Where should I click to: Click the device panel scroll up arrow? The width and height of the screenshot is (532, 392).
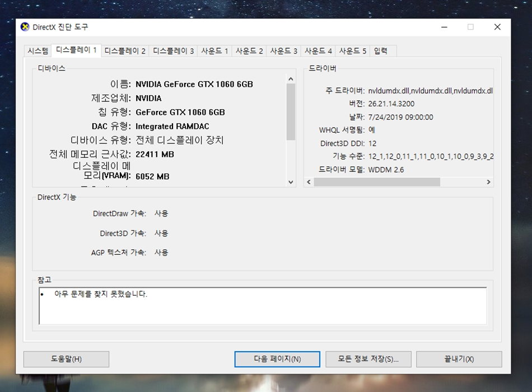291,79
